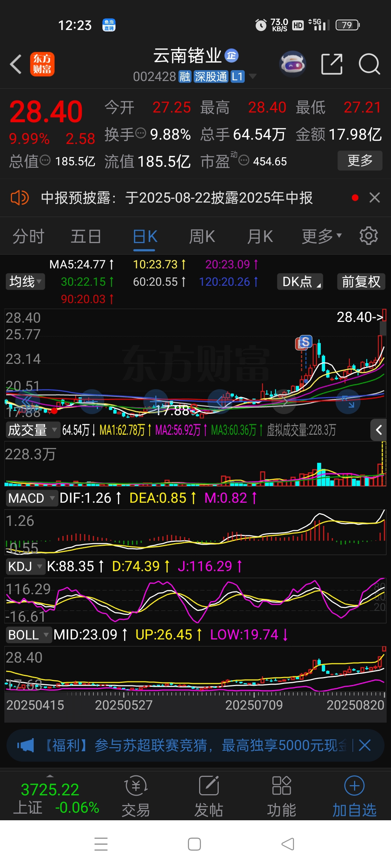Tap the zoom-in plus chart control
The image size is (391, 868).
(156, 401)
